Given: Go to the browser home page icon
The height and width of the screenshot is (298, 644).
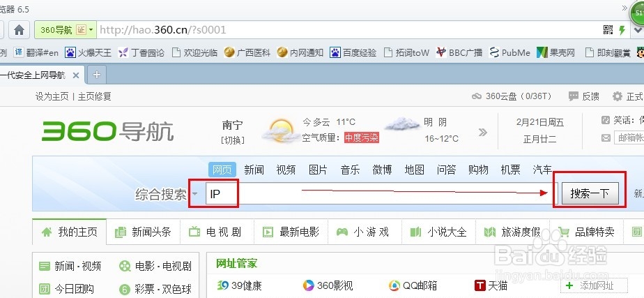Looking at the screenshot, I should point(20,30).
